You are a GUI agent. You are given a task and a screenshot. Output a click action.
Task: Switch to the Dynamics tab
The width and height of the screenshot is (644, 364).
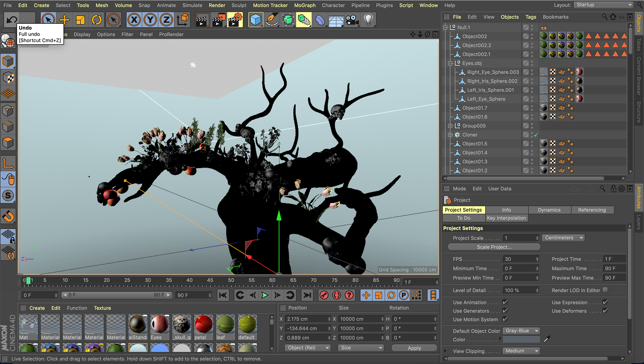tap(549, 210)
